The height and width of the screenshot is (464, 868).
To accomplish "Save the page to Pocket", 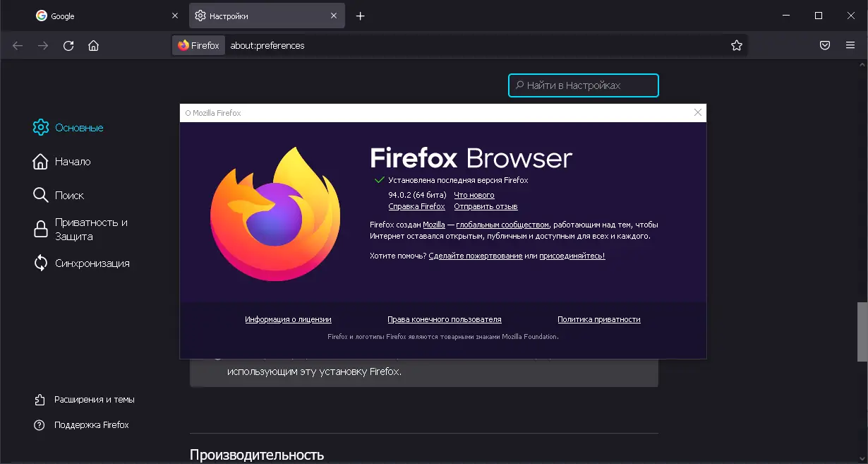I will coord(824,45).
